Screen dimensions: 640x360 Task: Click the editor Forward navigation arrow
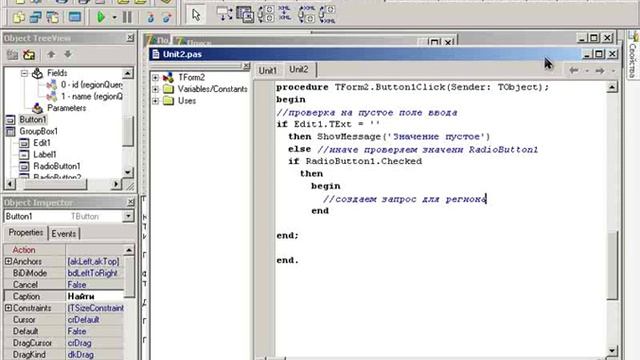pos(600,71)
